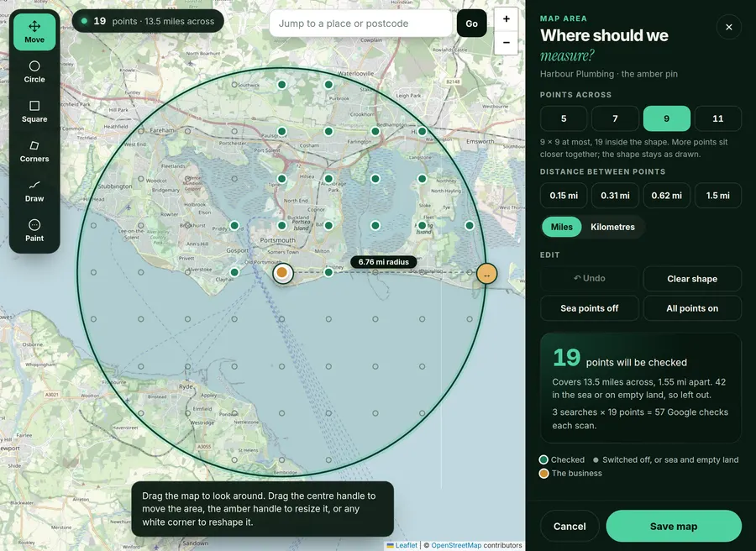
Task: Set points across to 9
Action: click(667, 118)
